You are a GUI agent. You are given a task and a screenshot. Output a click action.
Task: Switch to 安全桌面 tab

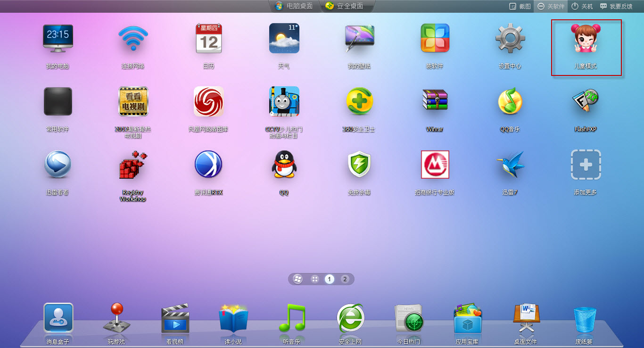click(345, 6)
